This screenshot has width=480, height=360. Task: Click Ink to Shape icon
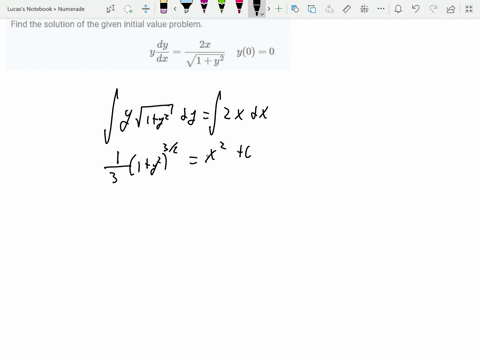click(312, 9)
